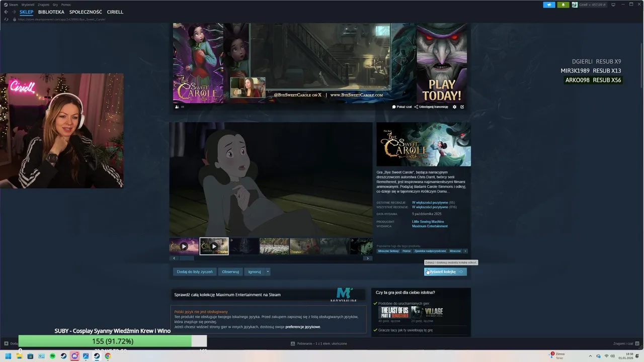This screenshot has width=644, height=362.
Task: Click the active Steam taskbar icon
Action: pos(97,356)
